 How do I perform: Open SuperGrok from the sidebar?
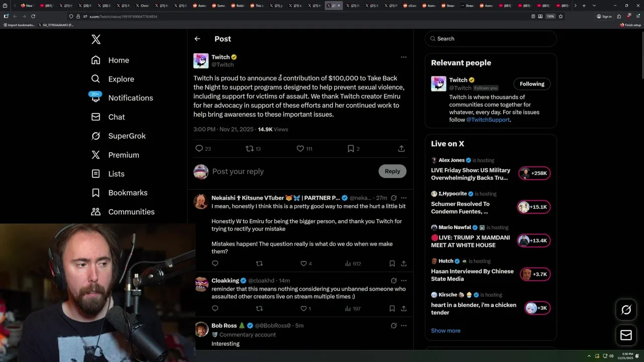(x=118, y=136)
